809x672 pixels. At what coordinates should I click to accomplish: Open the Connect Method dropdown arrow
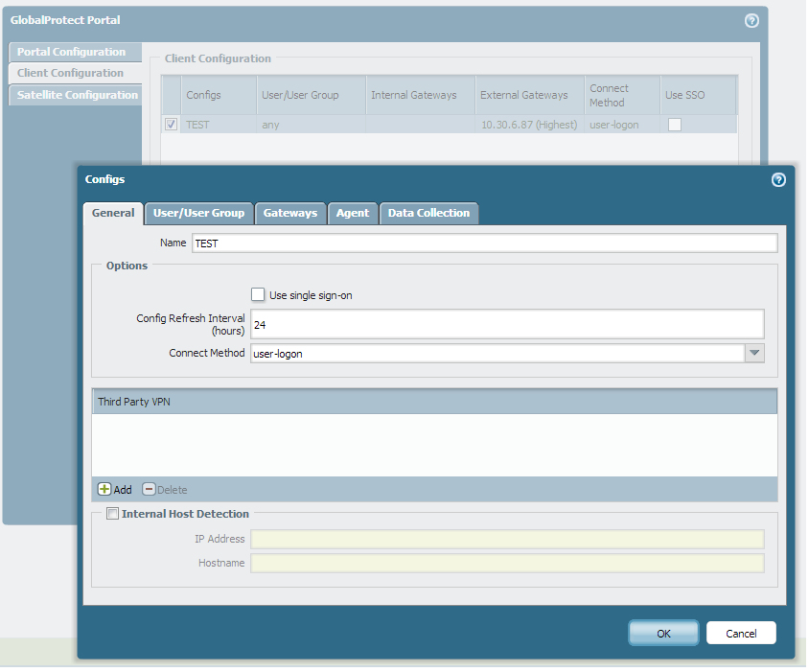pos(755,353)
